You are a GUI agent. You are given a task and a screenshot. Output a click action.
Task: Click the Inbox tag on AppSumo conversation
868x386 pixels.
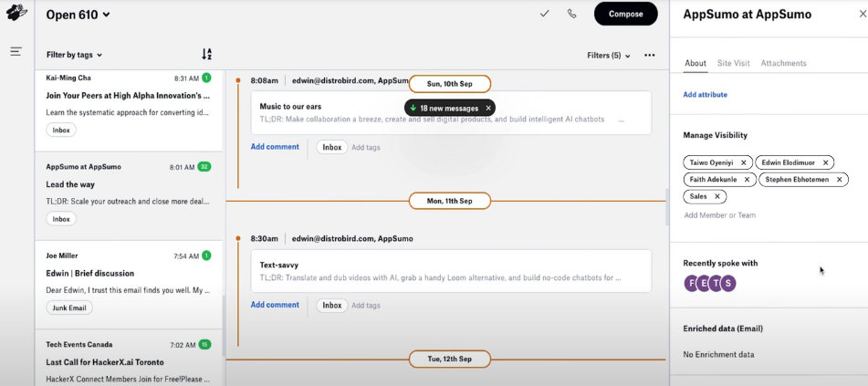pos(61,219)
